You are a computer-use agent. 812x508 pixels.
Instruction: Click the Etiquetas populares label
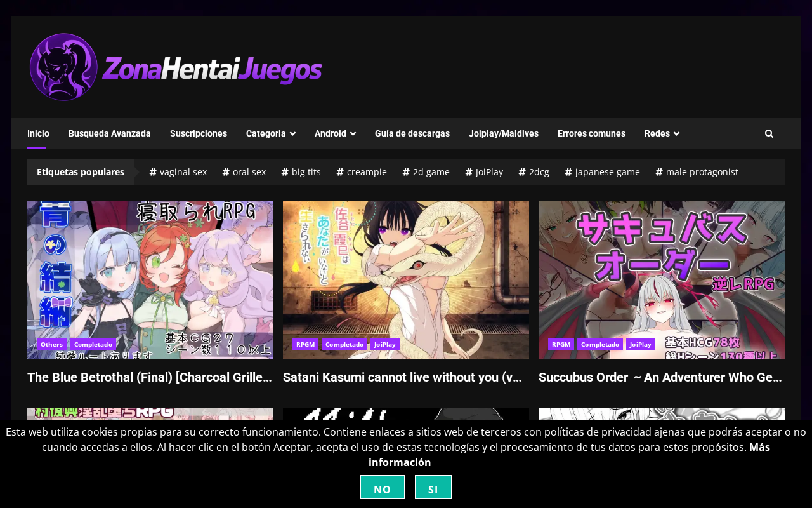(81, 172)
